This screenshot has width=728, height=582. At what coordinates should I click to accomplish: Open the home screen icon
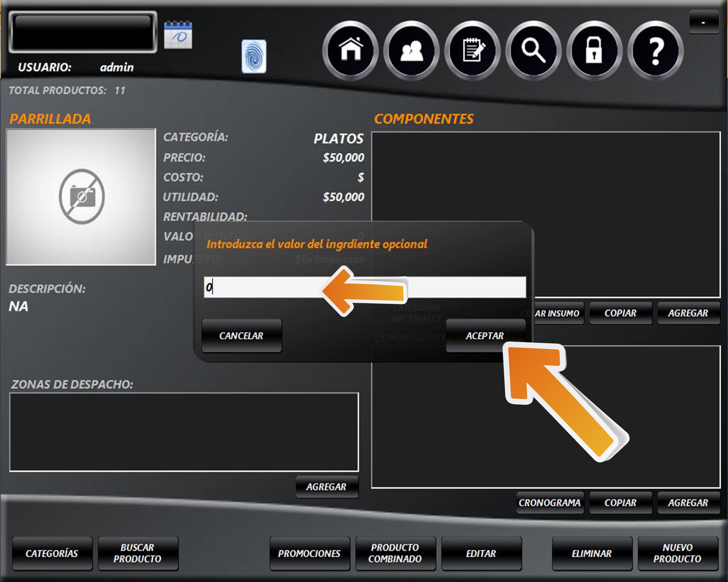[350, 51]
